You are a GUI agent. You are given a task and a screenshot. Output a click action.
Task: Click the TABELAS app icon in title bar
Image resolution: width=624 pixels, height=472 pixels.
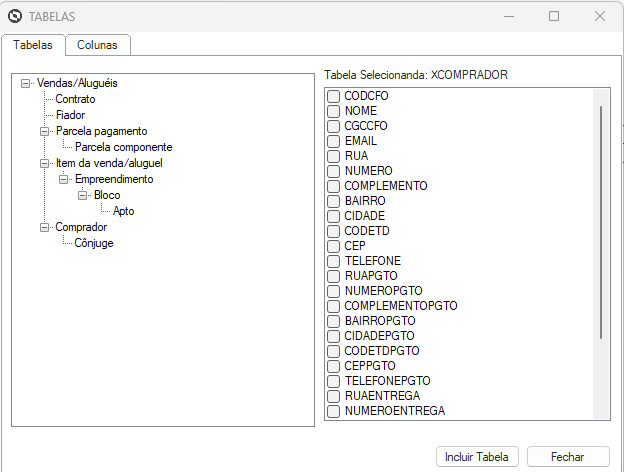click(15, 16)
